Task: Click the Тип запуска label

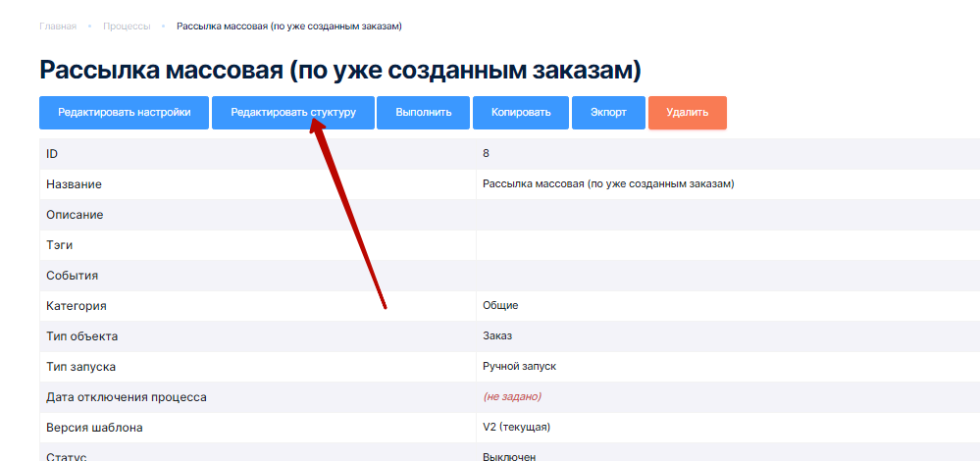Action: (x=80, y=367)
